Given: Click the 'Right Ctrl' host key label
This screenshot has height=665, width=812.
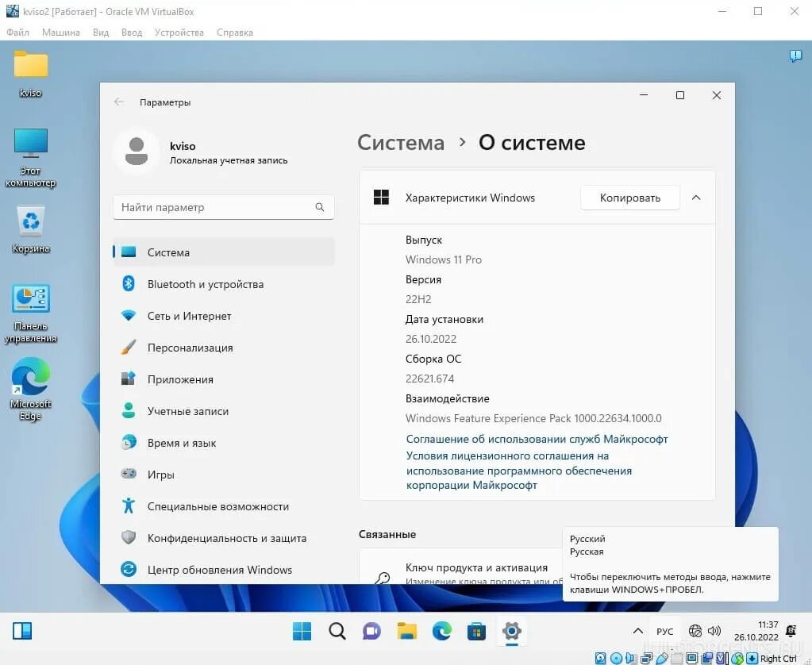Looking at the screenshot, I should click(779, 659).
